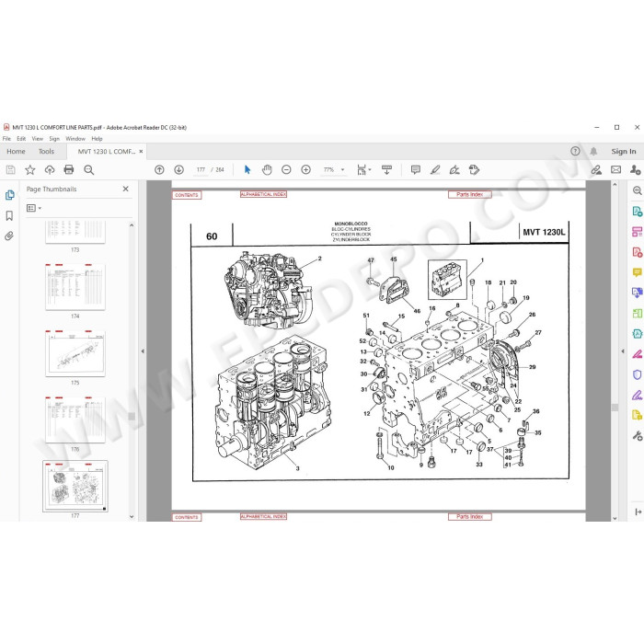The width and height of the screenshot is (644, 644).
Task: Collapse the right tools pane arrow
Action: 623,351
